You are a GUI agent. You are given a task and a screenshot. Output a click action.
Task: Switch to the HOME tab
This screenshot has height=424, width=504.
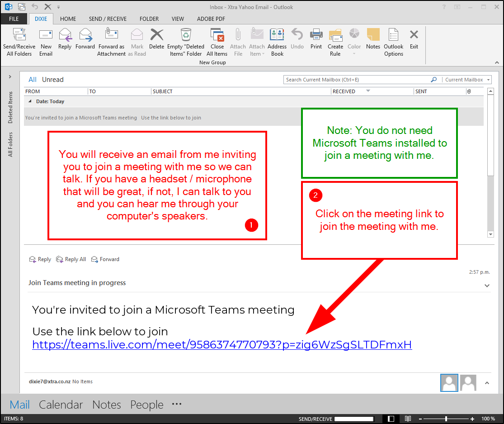pos(68,19)
